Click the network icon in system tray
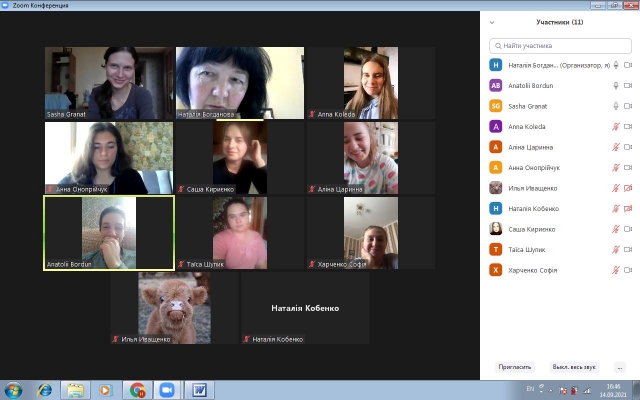 [x=587, y=390]
